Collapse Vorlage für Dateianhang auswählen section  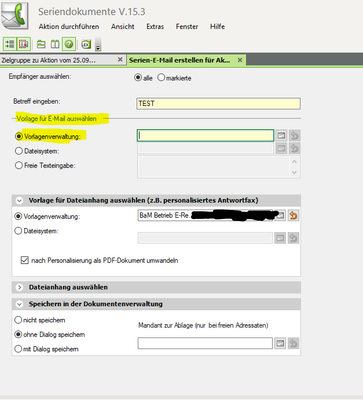click(x=19, y=201)
